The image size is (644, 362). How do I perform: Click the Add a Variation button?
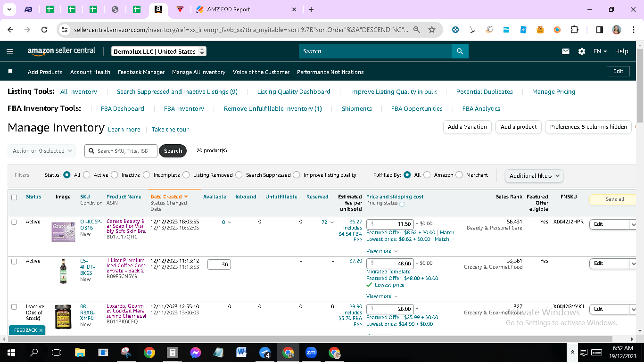[x=467, y=127]
